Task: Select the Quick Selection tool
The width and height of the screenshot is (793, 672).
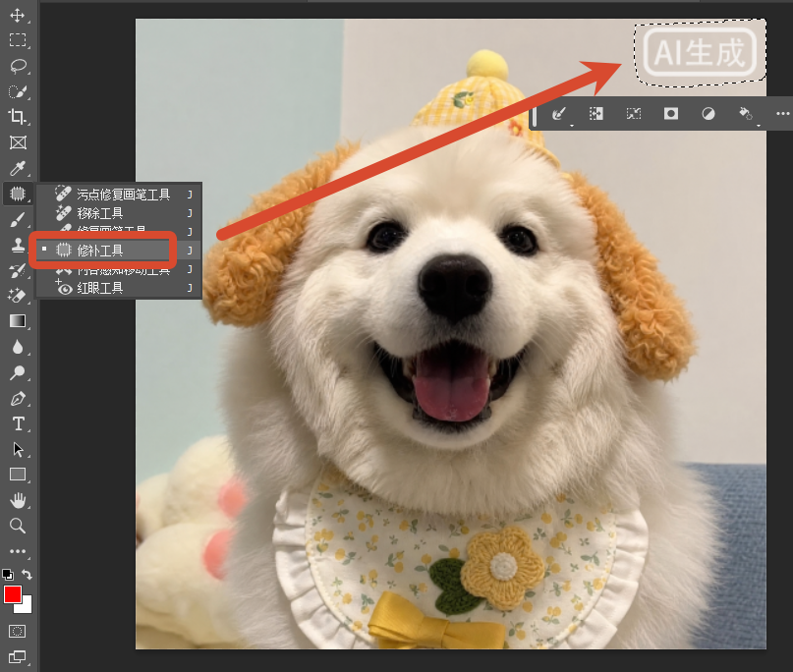Action: coord(18,91)
